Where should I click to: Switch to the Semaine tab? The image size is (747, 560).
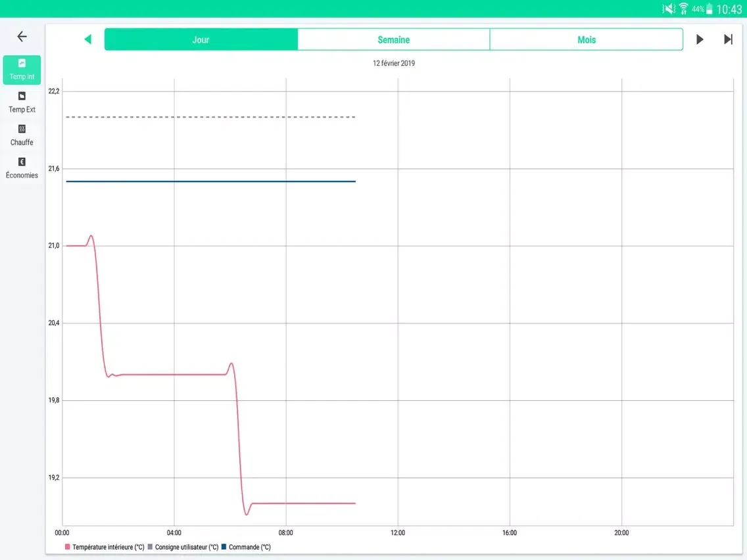point(393,39)
